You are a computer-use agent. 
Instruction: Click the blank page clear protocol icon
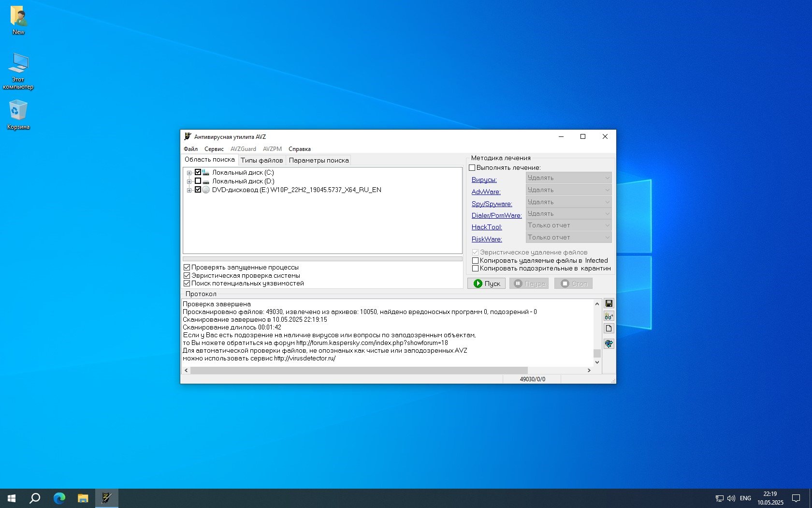point(609,329)
